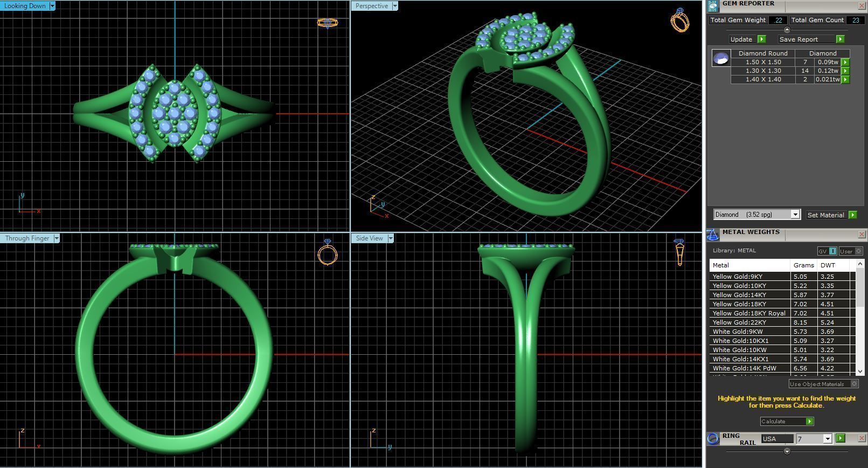Close the Ring Rail panel
The image size is (868, 468).
click(861, 438)
